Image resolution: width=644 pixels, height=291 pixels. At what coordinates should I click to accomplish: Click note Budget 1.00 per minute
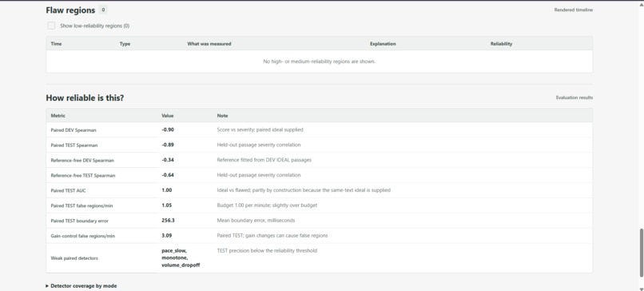pyautogui.click(x=267, y=205)
